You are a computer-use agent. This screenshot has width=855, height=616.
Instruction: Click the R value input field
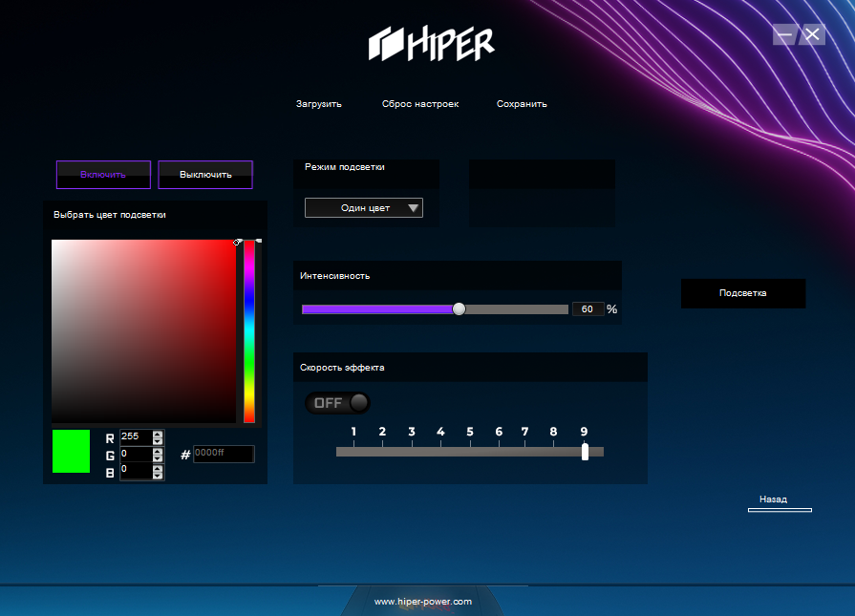click(x=136, y=437)
